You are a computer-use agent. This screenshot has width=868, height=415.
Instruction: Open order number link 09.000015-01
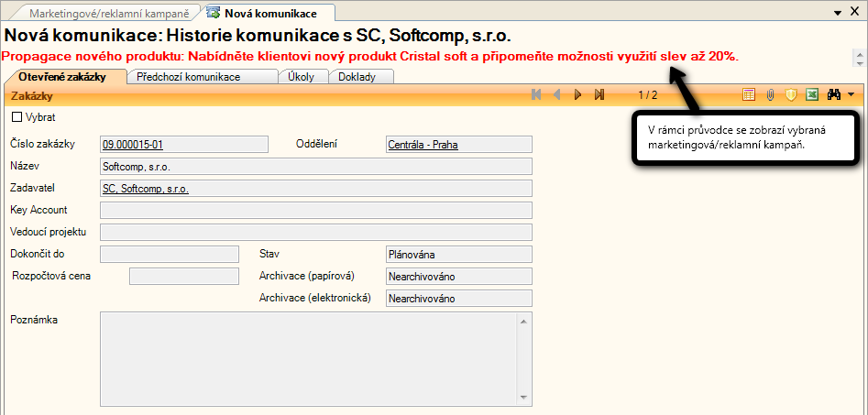point(134,144)
